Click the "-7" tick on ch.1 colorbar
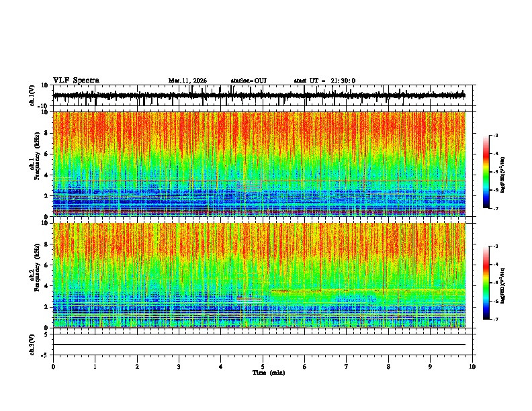 point(496,208)
